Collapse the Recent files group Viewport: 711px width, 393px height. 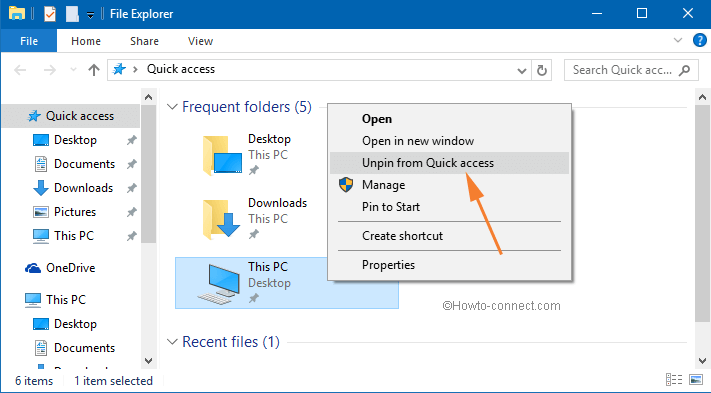click(x=172, y=342)
